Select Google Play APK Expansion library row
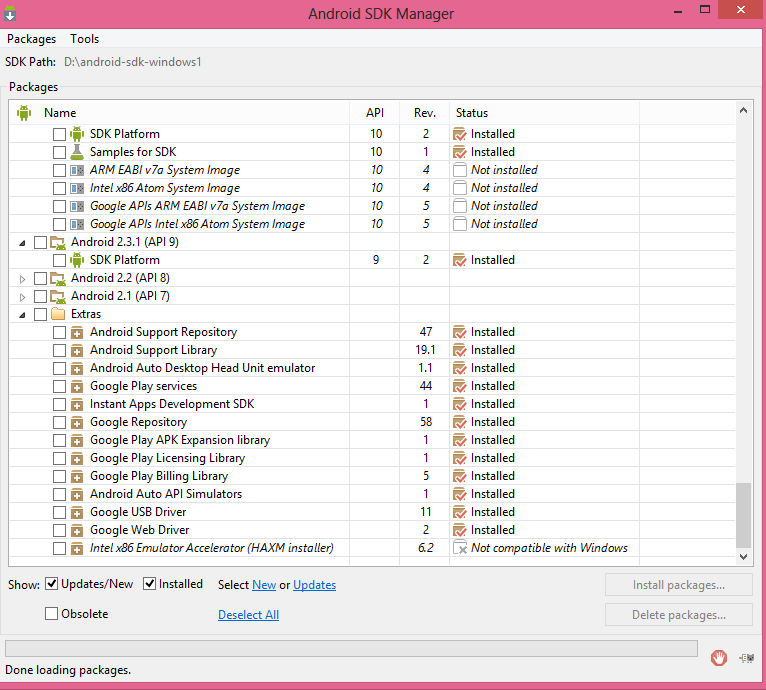 (x=372, y=440)
